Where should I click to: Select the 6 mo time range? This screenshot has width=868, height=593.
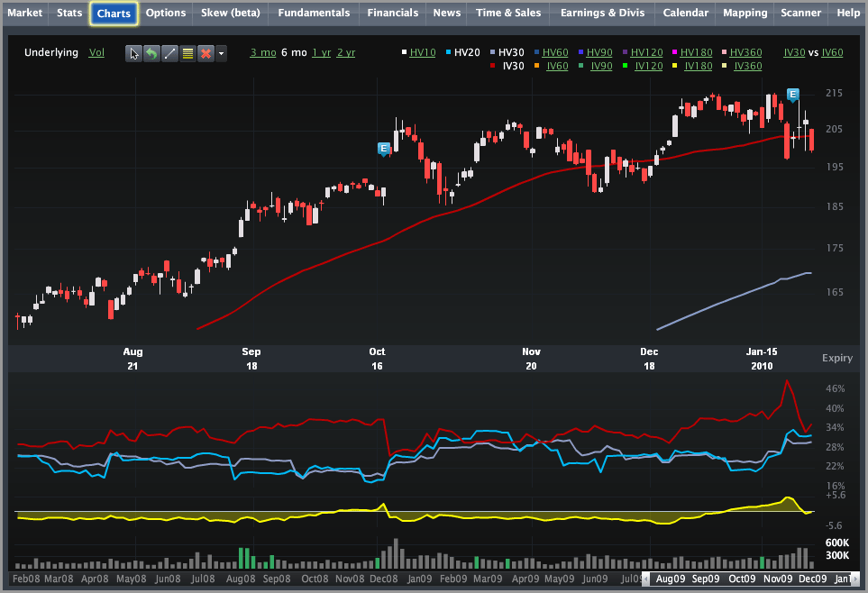point(294,52)
